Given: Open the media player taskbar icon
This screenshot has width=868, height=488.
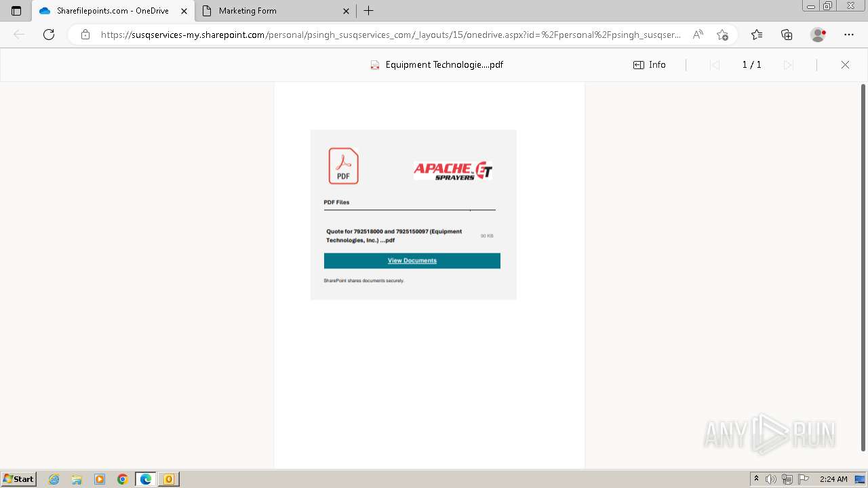Looking at the screenshot, I should point(100,479).
